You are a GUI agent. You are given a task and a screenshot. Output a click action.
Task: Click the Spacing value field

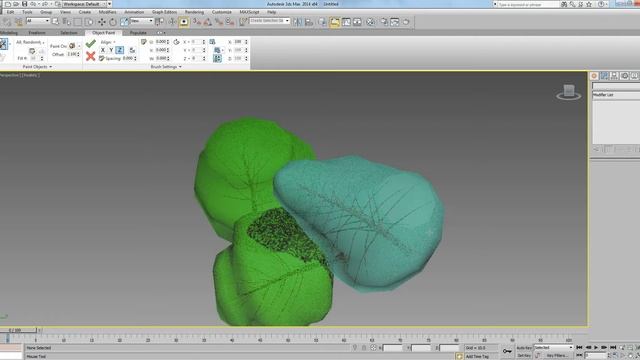(128, 58)
